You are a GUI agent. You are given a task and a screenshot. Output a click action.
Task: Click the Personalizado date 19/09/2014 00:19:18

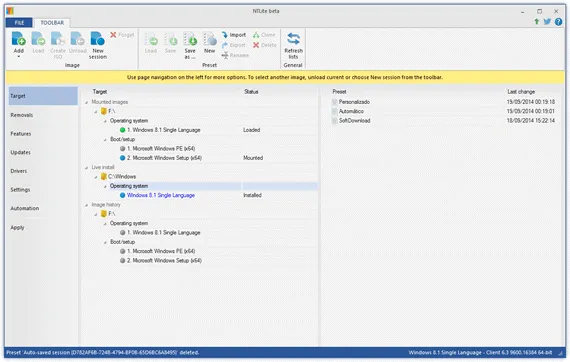tap(531, 102)
